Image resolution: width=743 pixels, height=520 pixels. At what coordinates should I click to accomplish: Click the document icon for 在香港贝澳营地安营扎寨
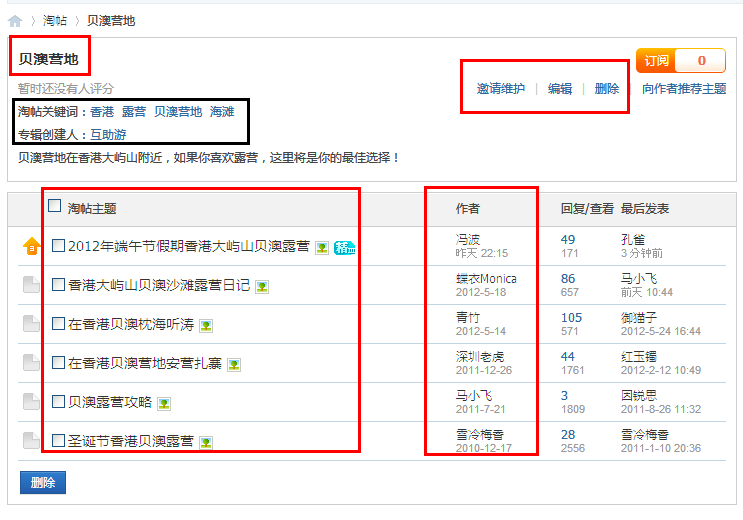pos(31,363)
